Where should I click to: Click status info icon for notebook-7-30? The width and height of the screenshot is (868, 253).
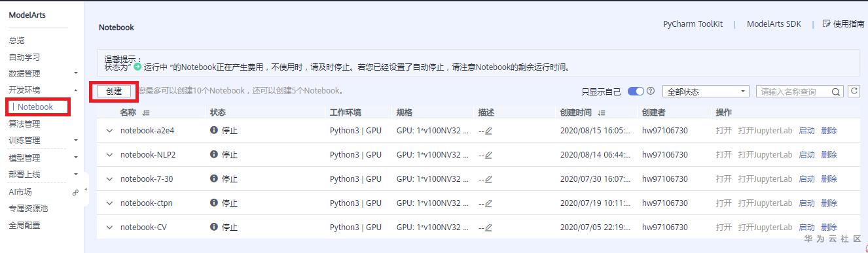pyautogui.click(x=214, y=178)
